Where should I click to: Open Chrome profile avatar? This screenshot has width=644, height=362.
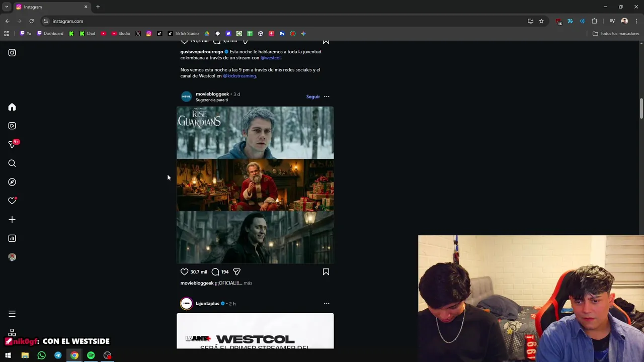coord(624,21)
